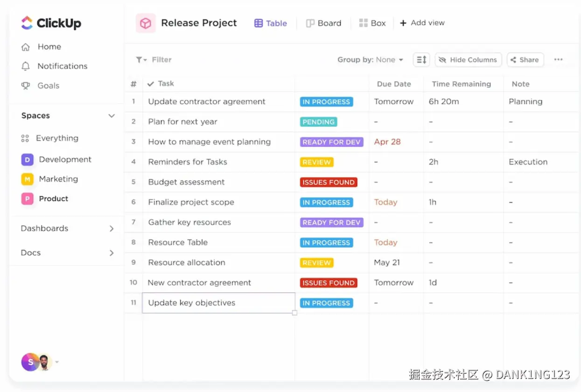
Task: Click the Share network icon
Action: point(513,60)
